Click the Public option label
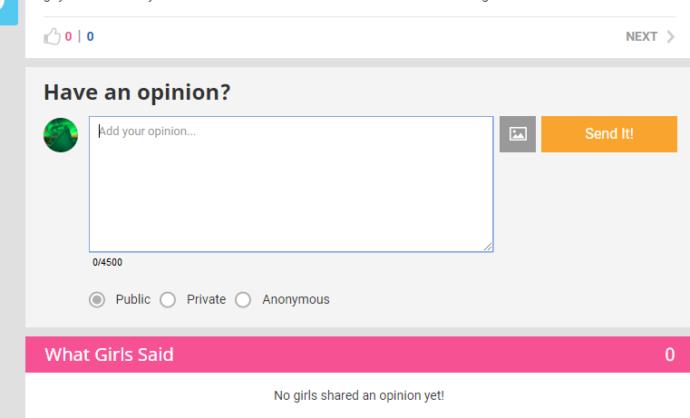Image resolution: width=690 pixels, height=418 pixels. point(133,299)
